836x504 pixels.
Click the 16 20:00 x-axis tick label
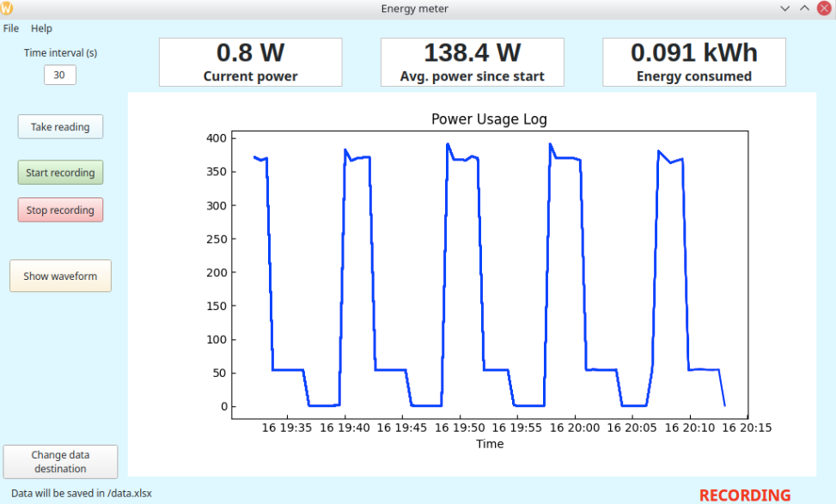click(x=575, y=428)
